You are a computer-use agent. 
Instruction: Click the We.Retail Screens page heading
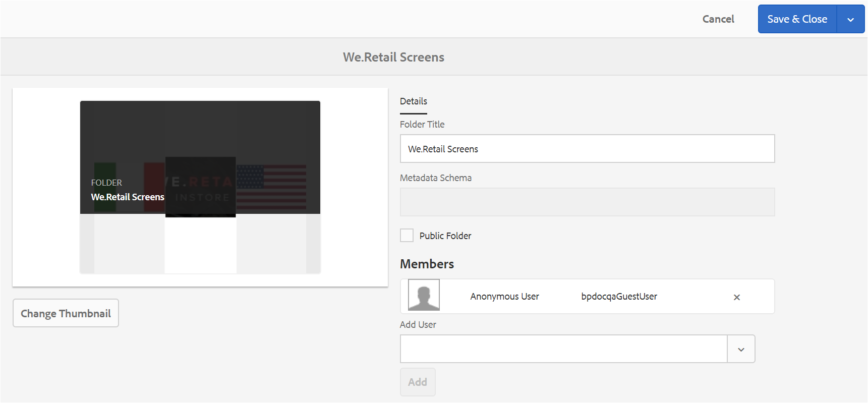[393, 57]
